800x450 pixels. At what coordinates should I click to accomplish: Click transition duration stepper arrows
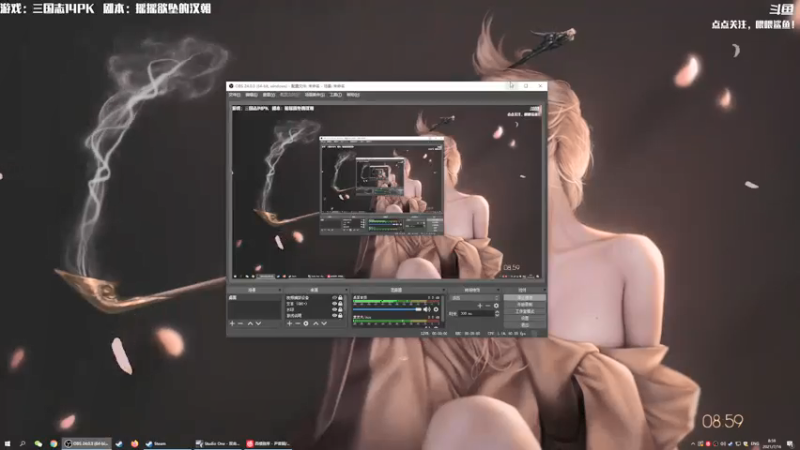tap(497, 313)
